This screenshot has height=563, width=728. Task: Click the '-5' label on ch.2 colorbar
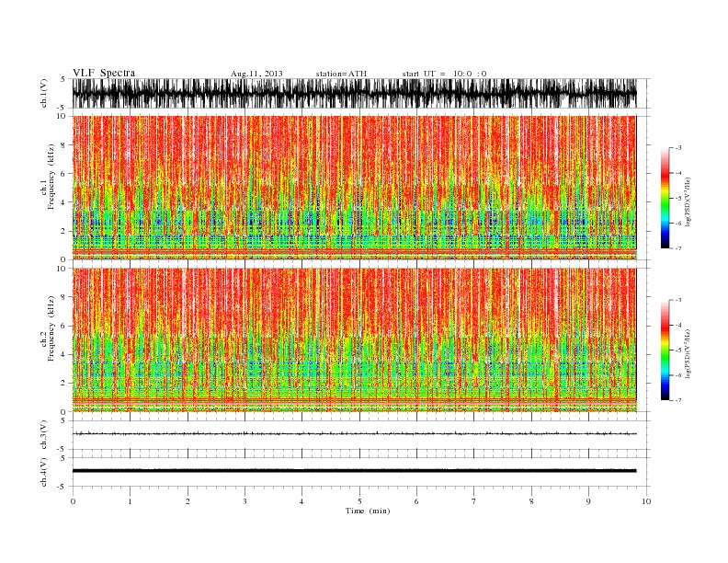click(677, 350)
